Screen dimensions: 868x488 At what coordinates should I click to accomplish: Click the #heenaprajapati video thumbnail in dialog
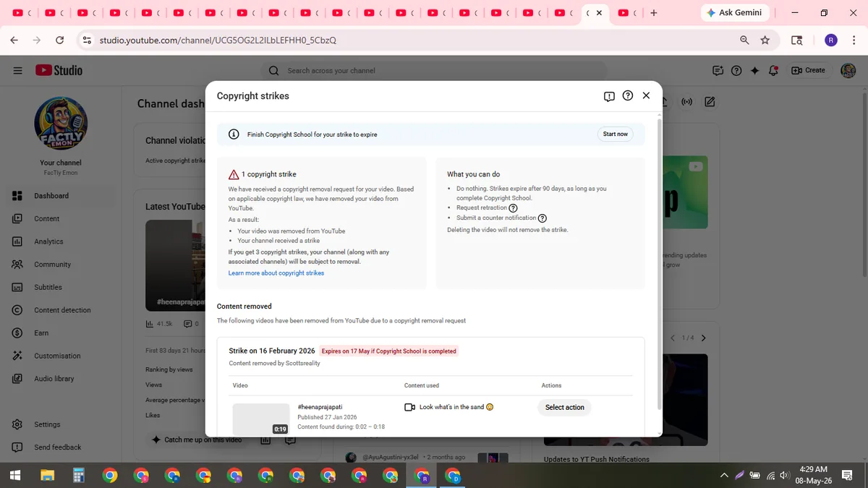[261, 419]
